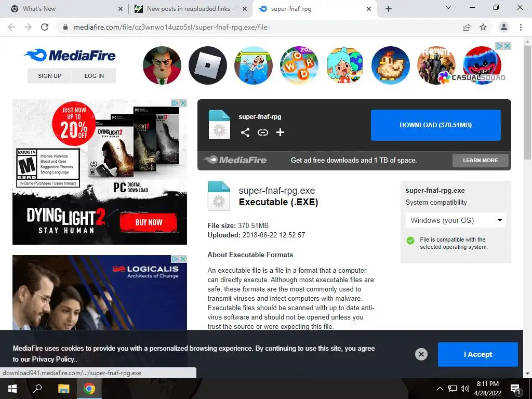
Task: Open the Fortnite game ad icon
Action: [x=436, y=65]
